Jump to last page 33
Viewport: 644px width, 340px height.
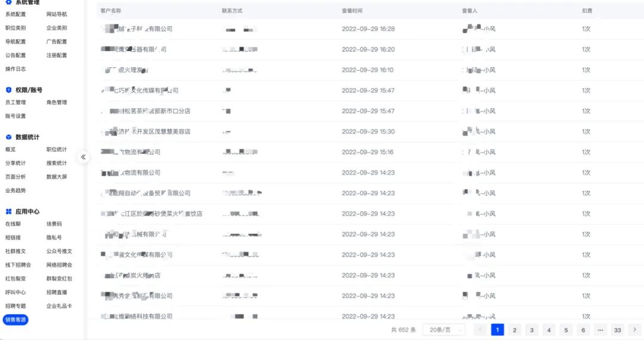617,330
